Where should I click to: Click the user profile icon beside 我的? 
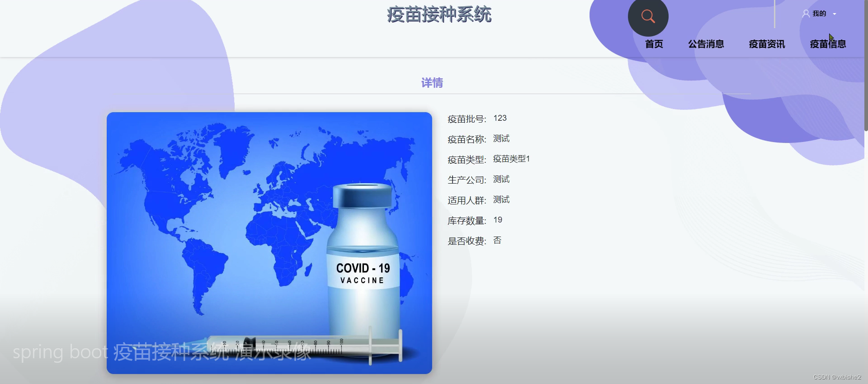coord(806,14)
